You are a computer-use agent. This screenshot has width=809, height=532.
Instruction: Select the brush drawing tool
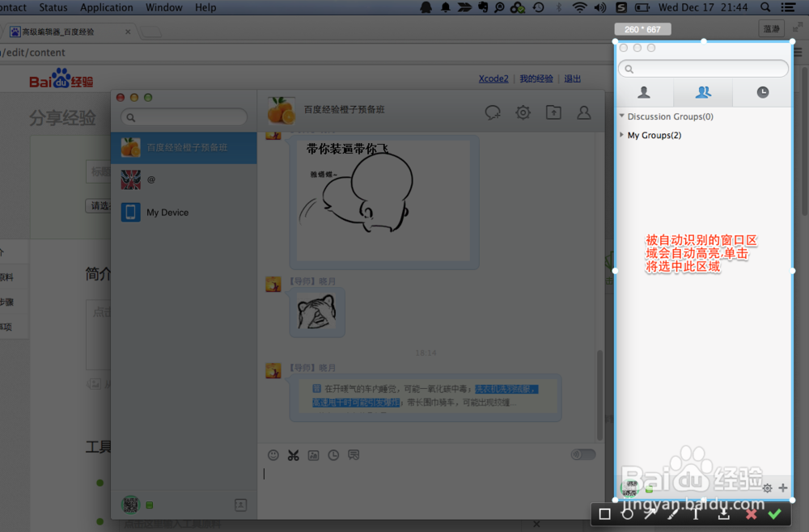point(673,514)
